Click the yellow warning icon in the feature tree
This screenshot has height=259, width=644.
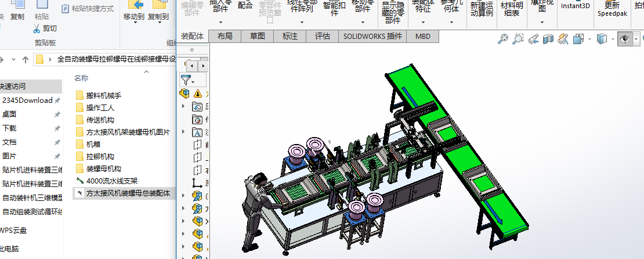point(198,93)
